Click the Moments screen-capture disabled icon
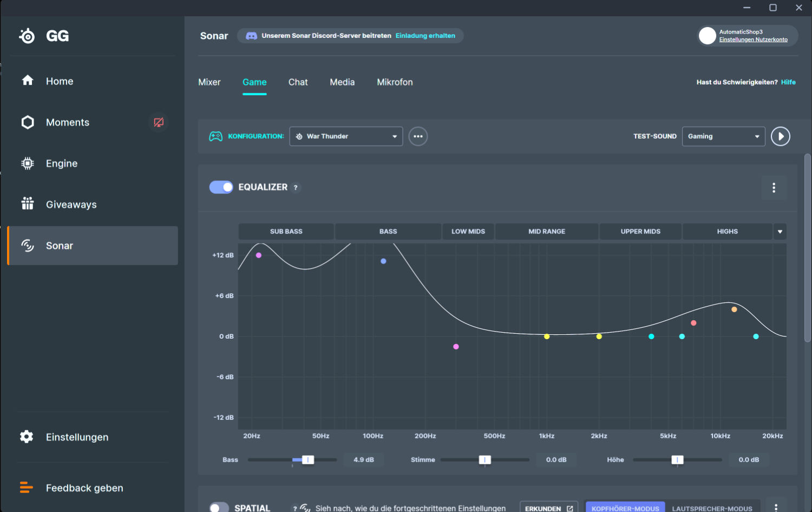Screen dimensions: 812x512 pyautogui.click(x=159, y=122)
